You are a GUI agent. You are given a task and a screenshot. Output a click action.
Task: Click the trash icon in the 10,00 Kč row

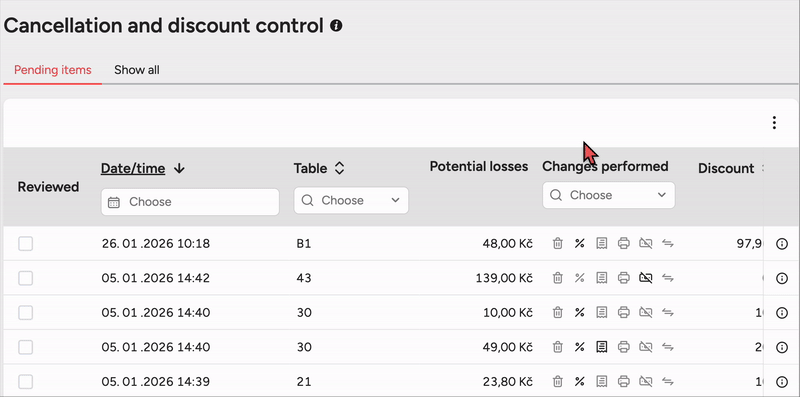pyautogui.click(x=558, y=312)
